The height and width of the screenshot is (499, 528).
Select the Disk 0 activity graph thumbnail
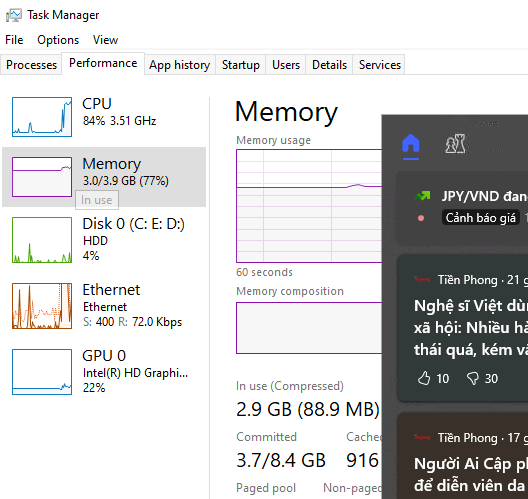click(42, 240)
